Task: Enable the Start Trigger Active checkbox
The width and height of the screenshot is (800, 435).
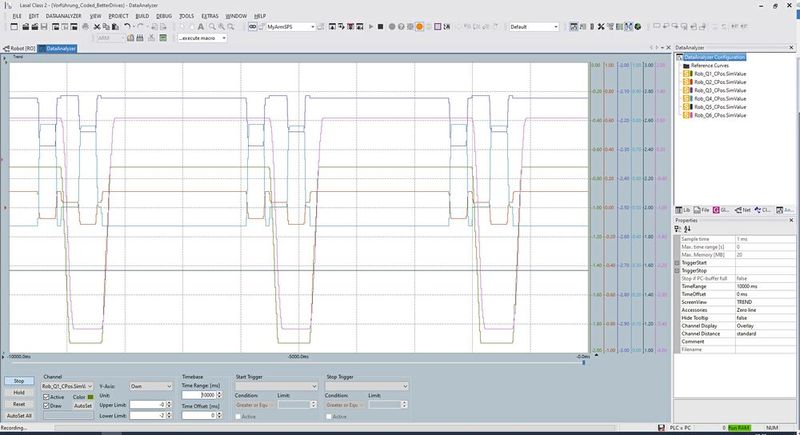Action: (237, 416)
